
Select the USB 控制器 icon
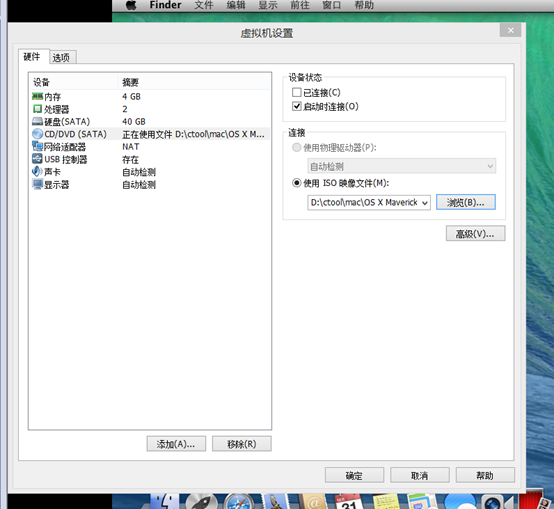37,159
